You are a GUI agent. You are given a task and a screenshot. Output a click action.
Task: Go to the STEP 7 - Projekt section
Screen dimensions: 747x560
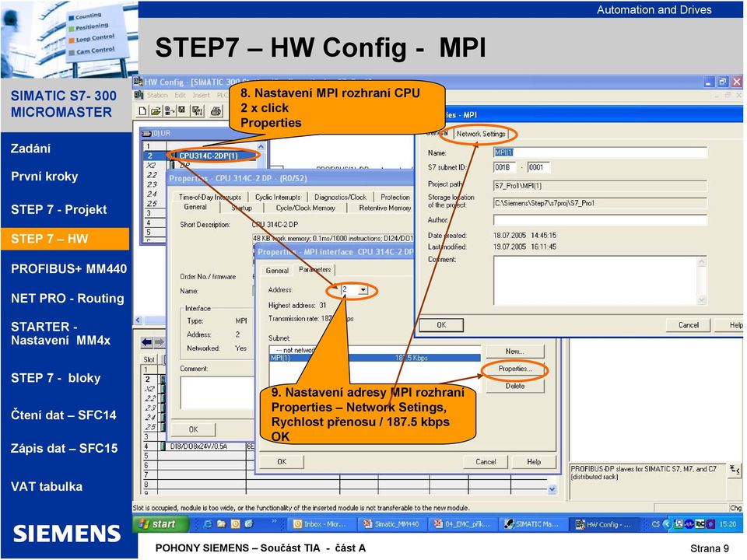(58, 209)
